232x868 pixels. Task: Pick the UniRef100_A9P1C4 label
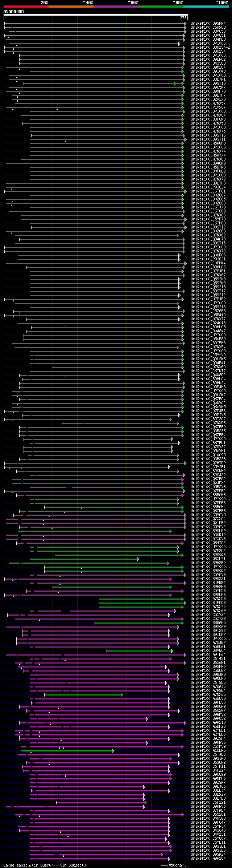click(x=208, y=859)
